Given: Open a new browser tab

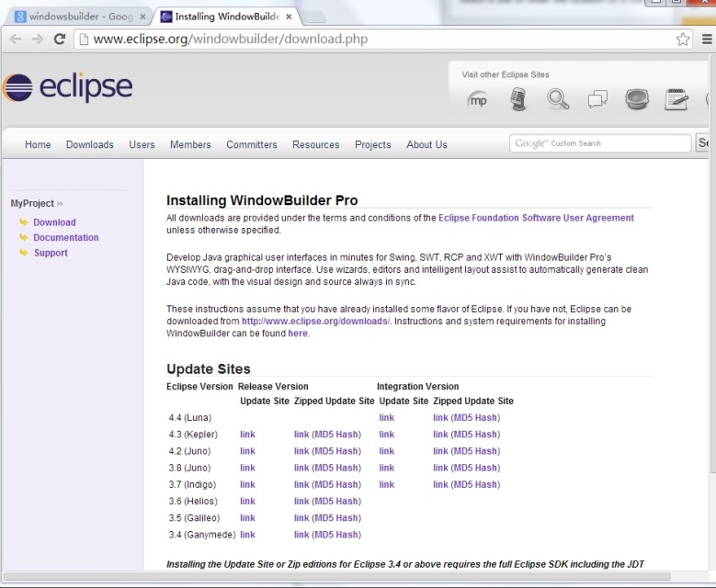Looking at the screenshot, I should (313, 17).
